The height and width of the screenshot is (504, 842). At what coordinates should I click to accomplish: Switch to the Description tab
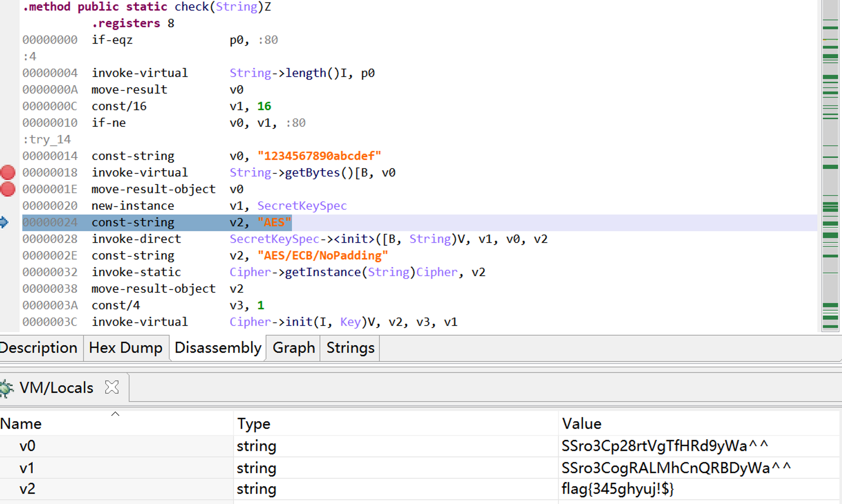coord(39,348)
